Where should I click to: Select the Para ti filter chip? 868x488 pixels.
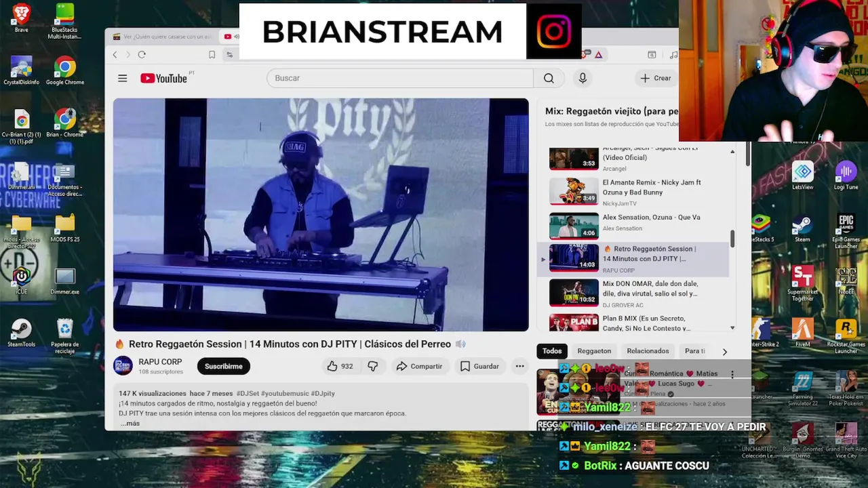click(x=694, y=351)
